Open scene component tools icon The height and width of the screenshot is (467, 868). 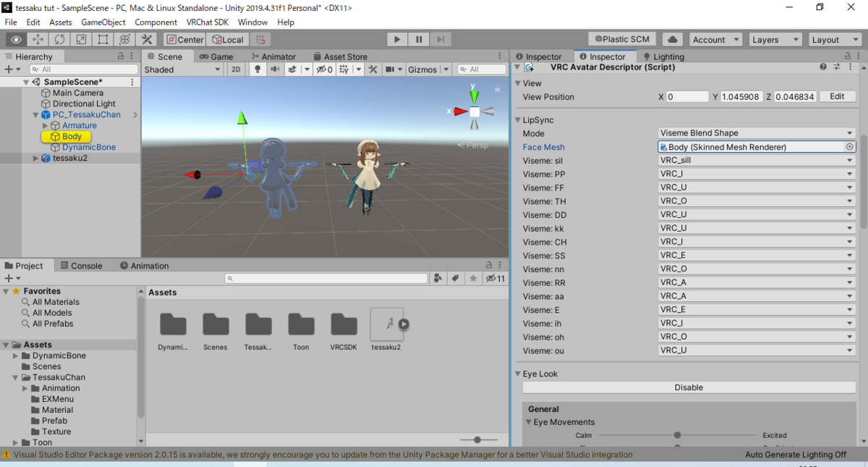373,70
